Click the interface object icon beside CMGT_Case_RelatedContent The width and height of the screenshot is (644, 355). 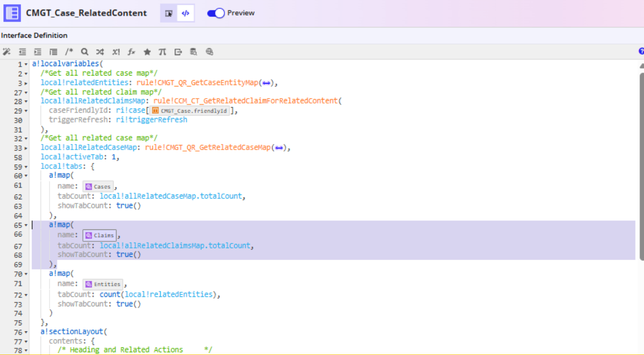[12, 13]
